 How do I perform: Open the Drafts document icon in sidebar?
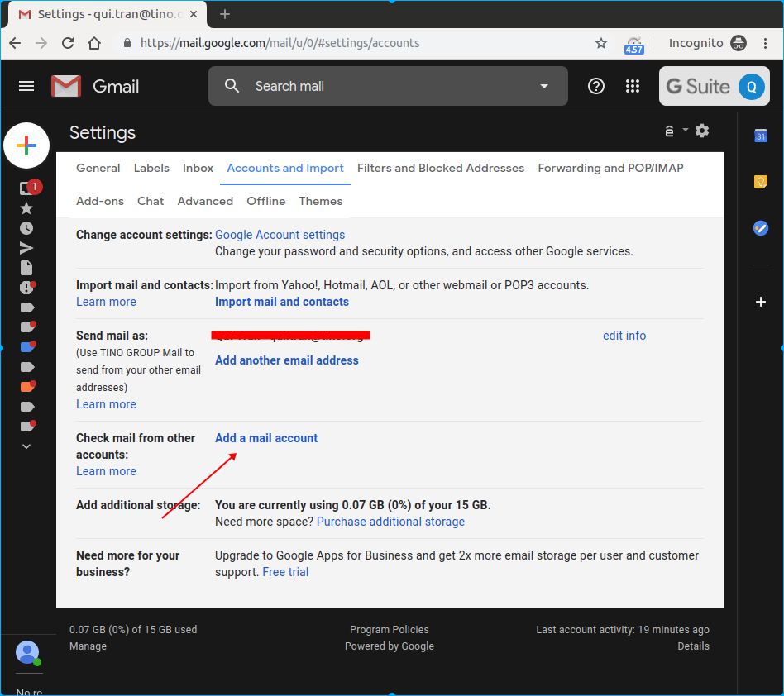26,269
